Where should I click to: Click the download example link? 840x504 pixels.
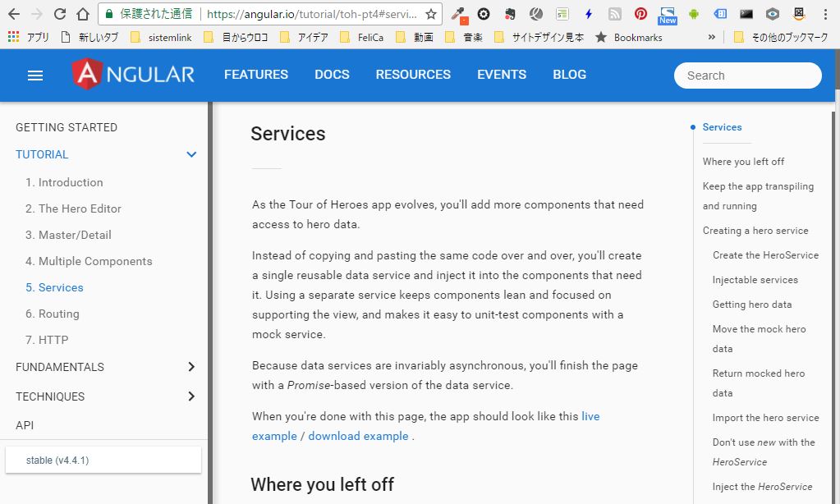click(x=358, y=436)
